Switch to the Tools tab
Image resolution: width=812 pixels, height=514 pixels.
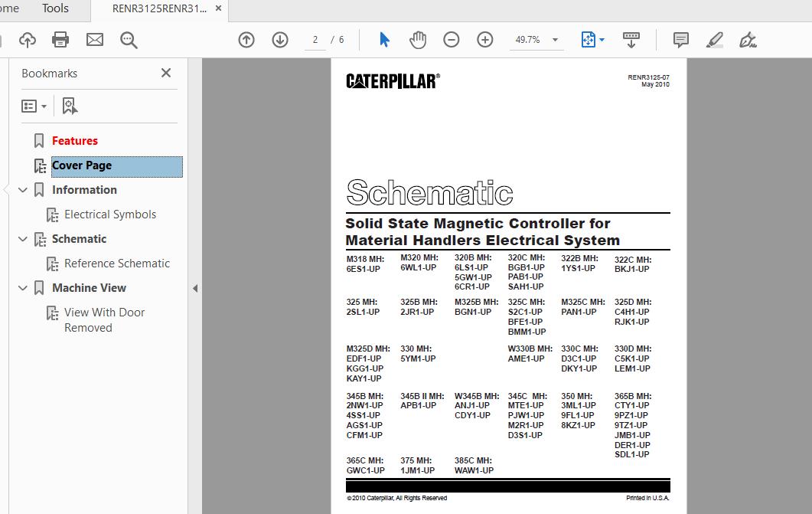click(x=55, y=8)
